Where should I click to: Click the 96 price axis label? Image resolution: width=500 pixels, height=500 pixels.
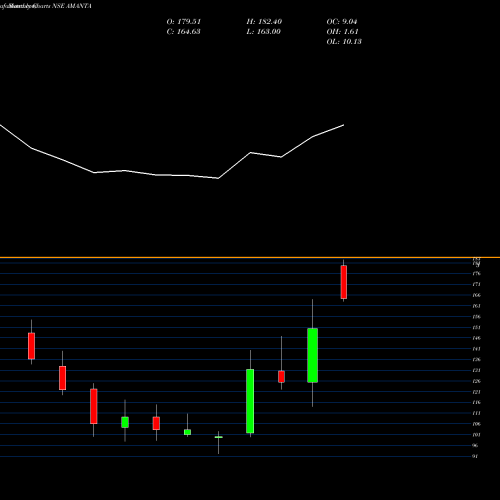point(475,445)
